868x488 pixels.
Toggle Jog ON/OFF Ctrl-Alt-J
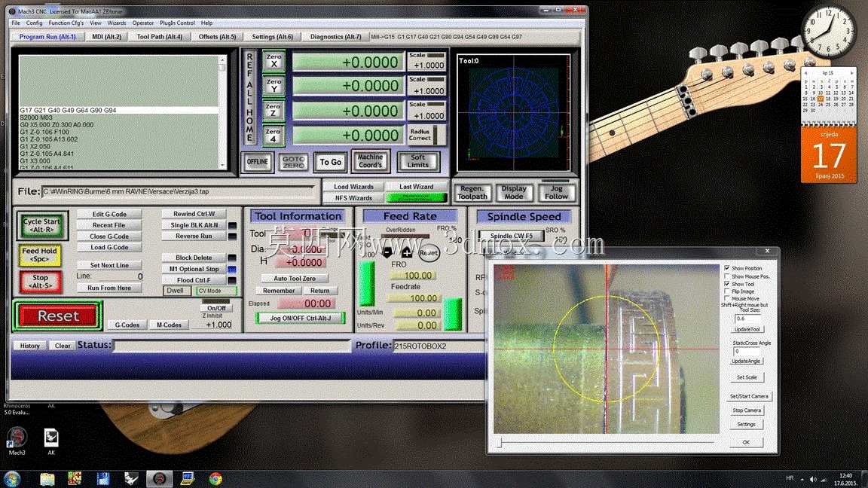pyautogui.click(x=300, y=318)
